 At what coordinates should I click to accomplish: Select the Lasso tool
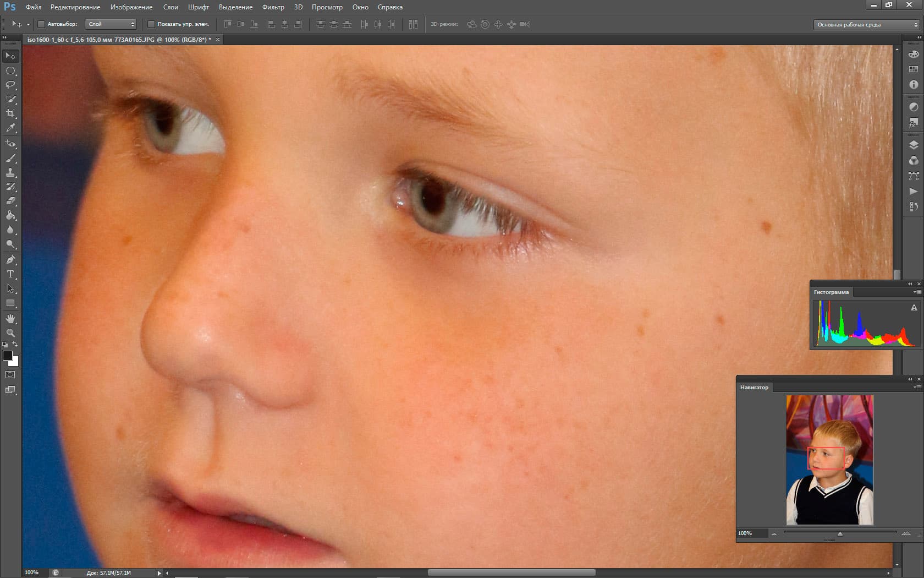(10, 85)
